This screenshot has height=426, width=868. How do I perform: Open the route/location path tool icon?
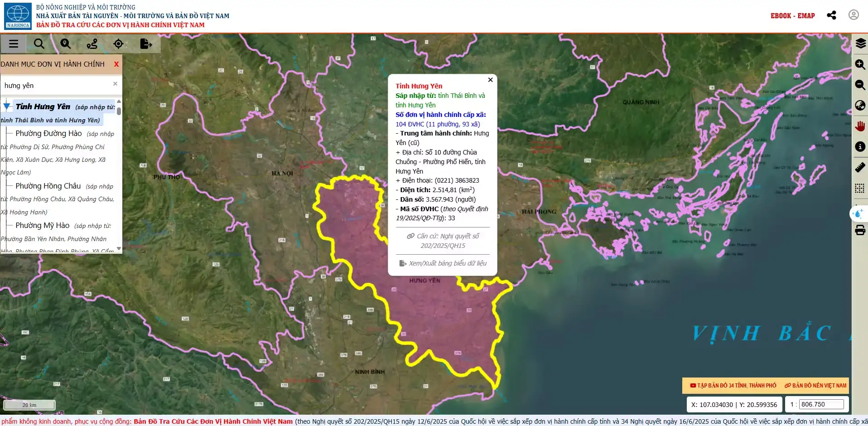[x=92, y=44]
